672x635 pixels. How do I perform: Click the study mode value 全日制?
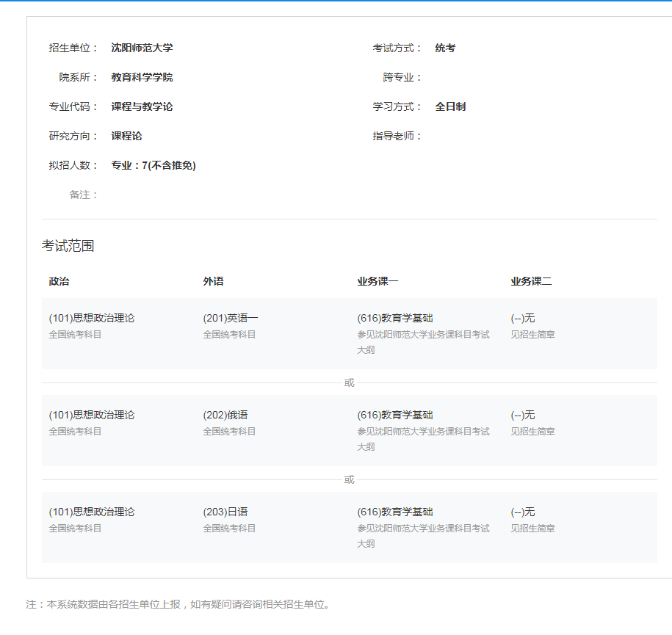pos(450,106)
